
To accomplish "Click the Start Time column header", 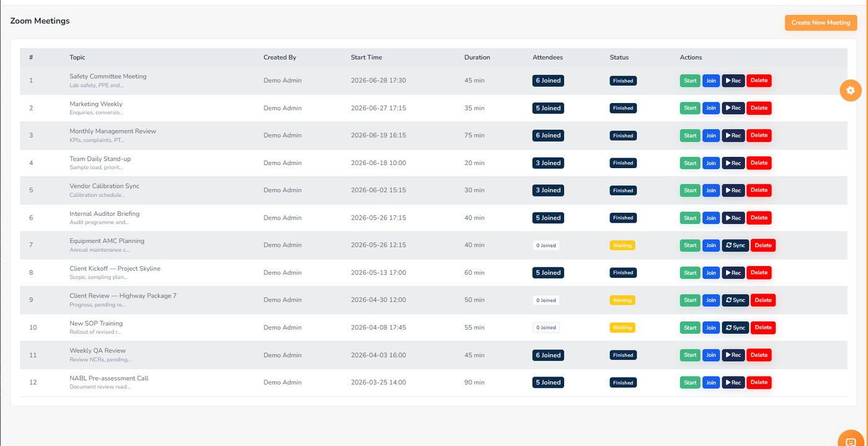I will [366, 57].
